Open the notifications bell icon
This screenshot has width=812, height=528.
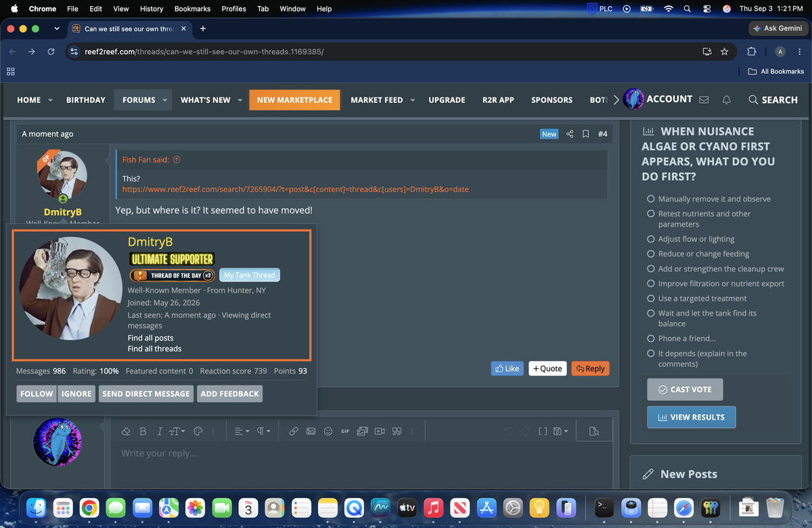click(x=727, y=100)
